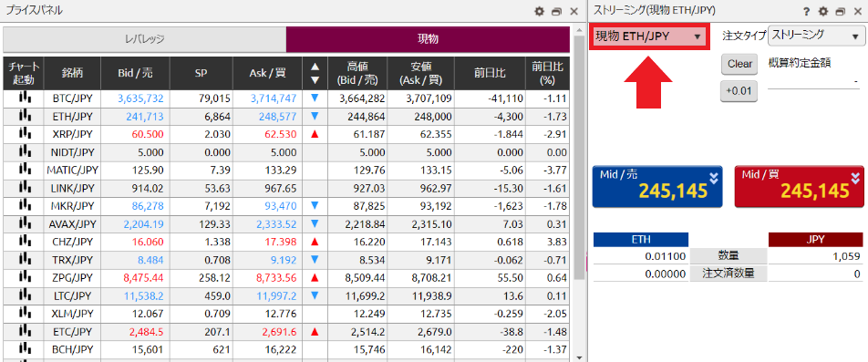
Task: Click ZPG/JPY ask price 8,733.56
Action: (276, 277)
